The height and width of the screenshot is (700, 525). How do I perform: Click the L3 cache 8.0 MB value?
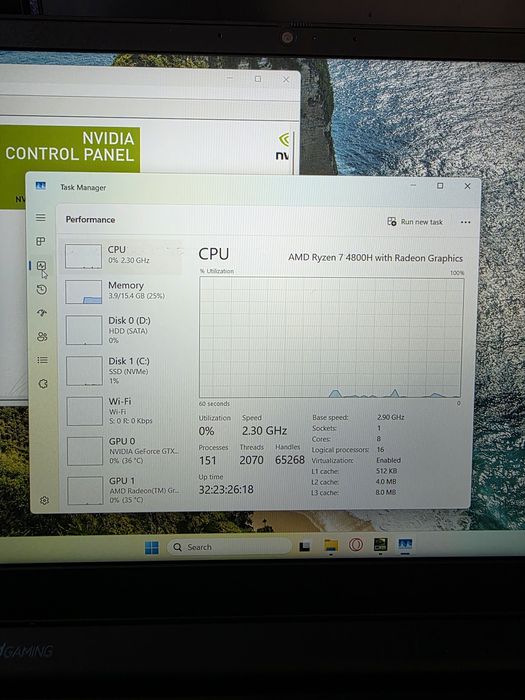[386, 492]
